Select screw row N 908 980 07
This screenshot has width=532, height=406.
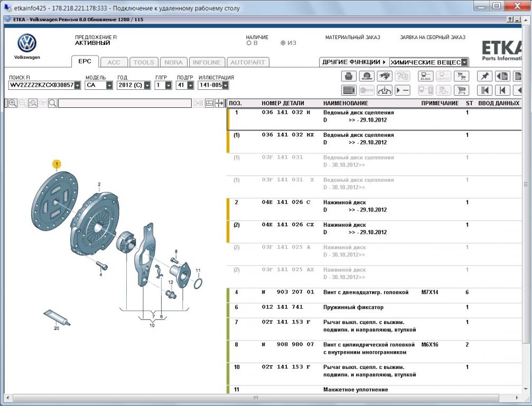(x=374, y=352)
